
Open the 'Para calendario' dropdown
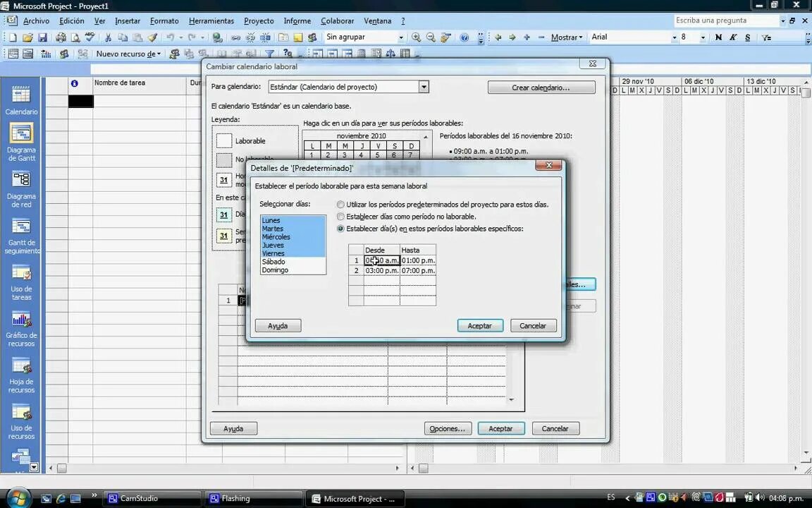pos(423,87)
